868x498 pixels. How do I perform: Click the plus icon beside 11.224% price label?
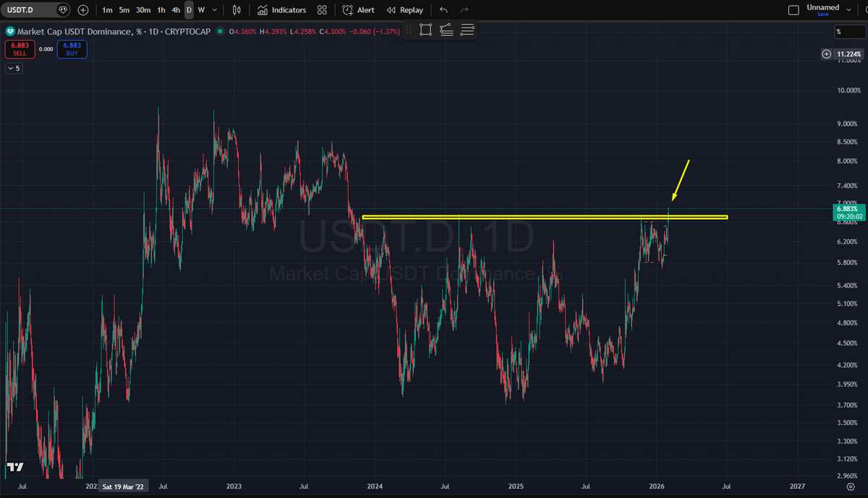(827, 54)
